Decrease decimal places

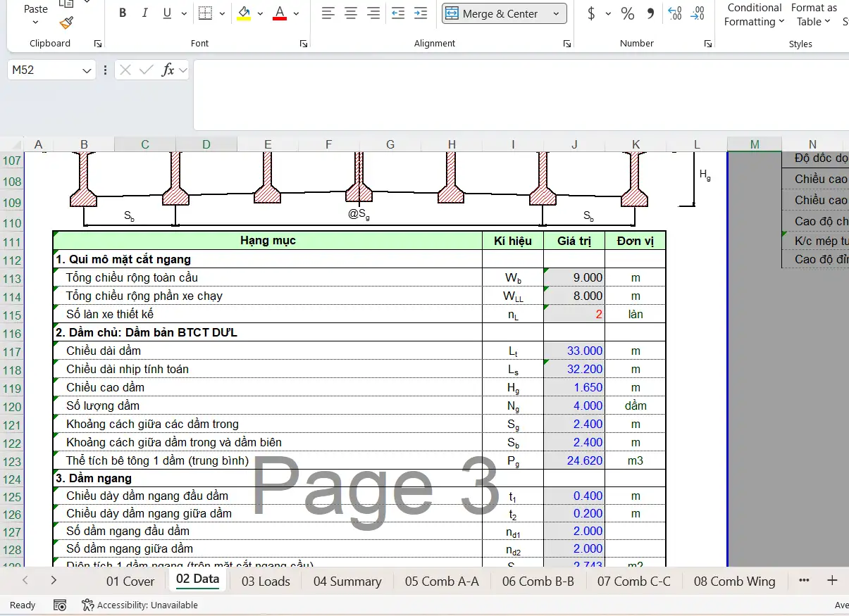698,13
